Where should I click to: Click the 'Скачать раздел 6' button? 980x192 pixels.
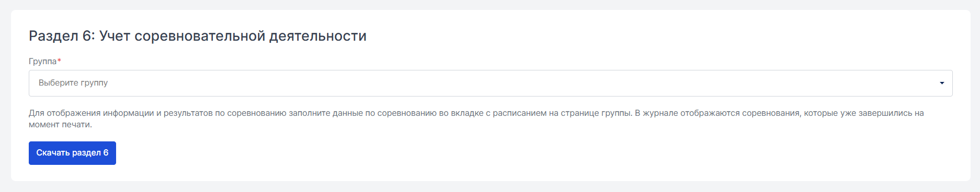(x=72, y=153)
